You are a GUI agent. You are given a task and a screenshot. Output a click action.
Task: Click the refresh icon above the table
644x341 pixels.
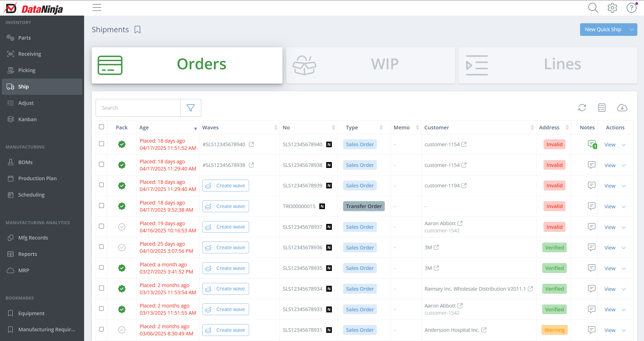(x=582, y=108)
